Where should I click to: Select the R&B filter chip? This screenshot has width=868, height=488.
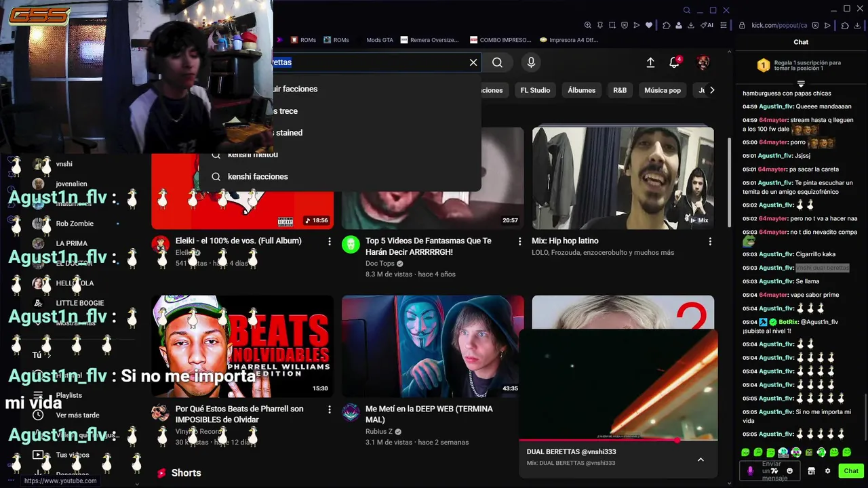(620, 90)
